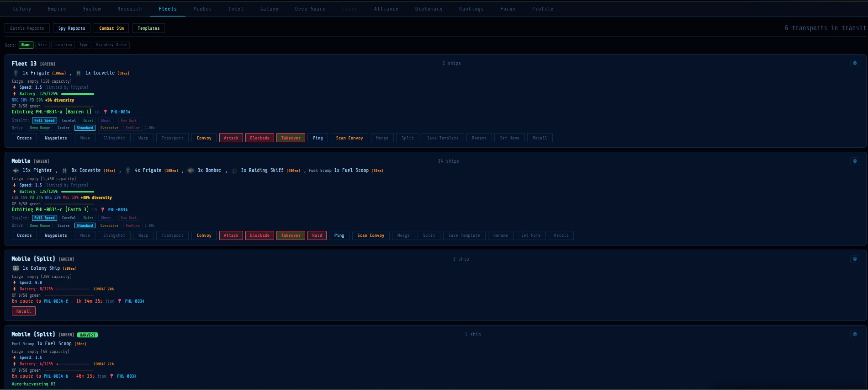Click Takeover for Mobile fleet
This screenshot has width=868, height=390.
click(291, 235)
